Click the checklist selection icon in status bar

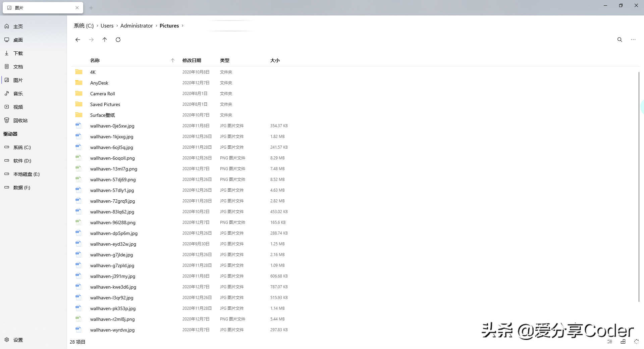(x=609, y=342)
